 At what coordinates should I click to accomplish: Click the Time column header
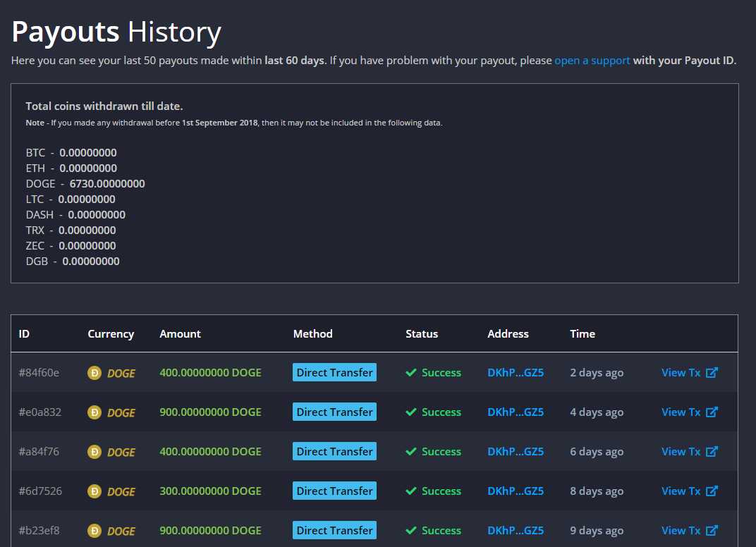(x=583, y=334)
